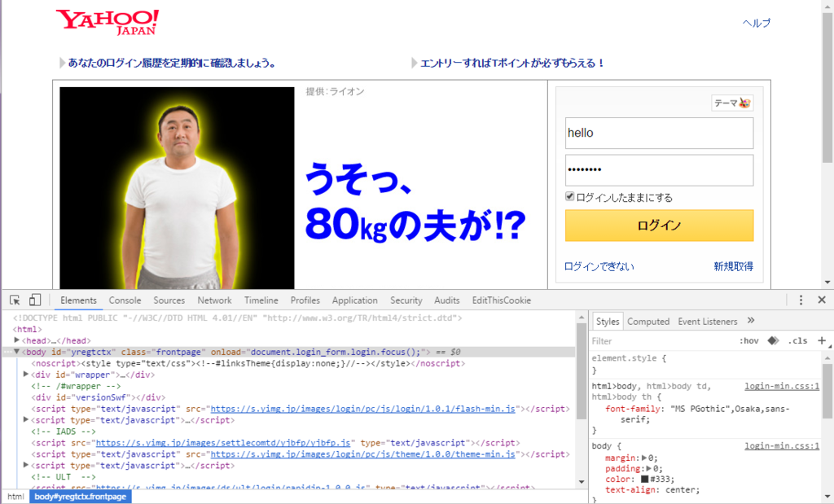
Task: Click the element.style rule block
Action: (x=629, y=364)
